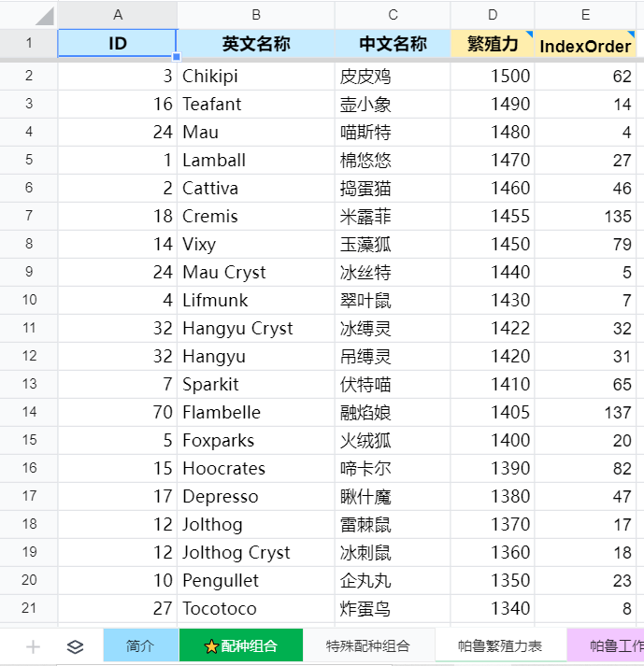Click the 英文名称 header cell
The height and width of the screenshot is (666, 644).
tap(256, 43)
